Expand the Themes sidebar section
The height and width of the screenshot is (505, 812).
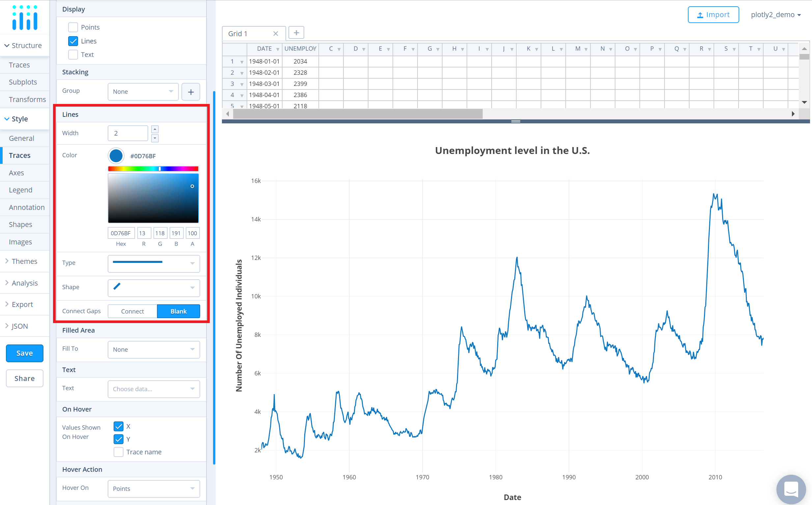[24, 261]
